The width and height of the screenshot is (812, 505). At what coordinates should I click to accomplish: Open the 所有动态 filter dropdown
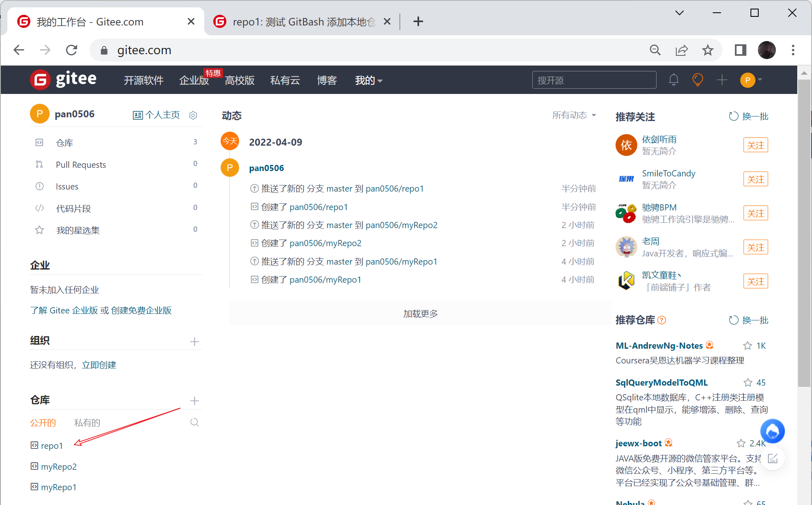click(574, 115)
